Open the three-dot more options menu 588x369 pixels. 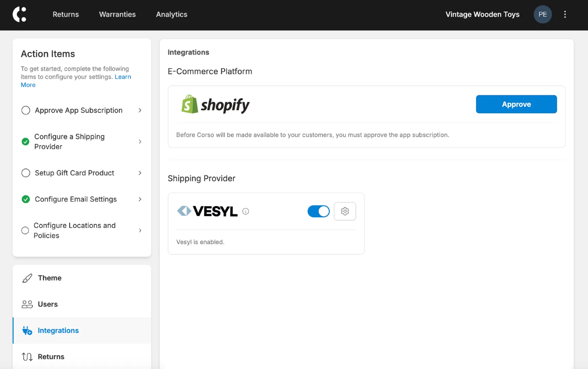click(x=565, y=14)
